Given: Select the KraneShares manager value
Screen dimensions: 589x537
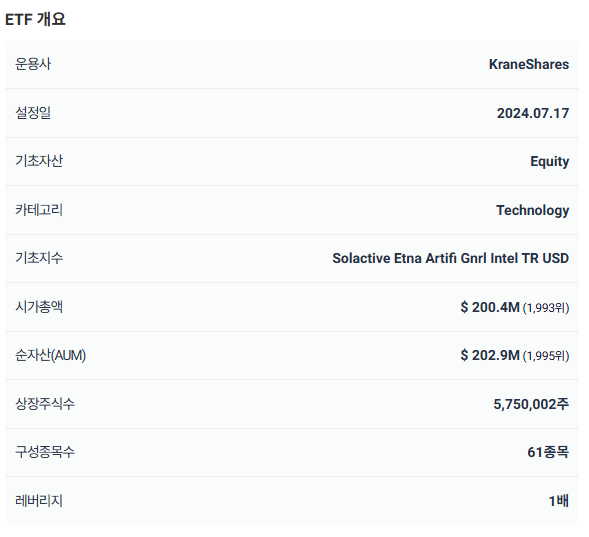Looking at the screenshot, I should (529, 64).
